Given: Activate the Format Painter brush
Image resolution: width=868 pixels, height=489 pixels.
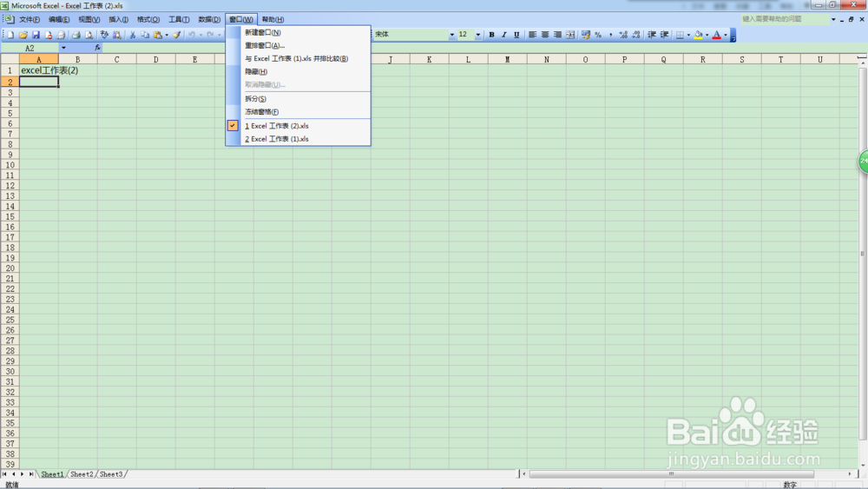Looking at the screenshot, I should 176,35.
